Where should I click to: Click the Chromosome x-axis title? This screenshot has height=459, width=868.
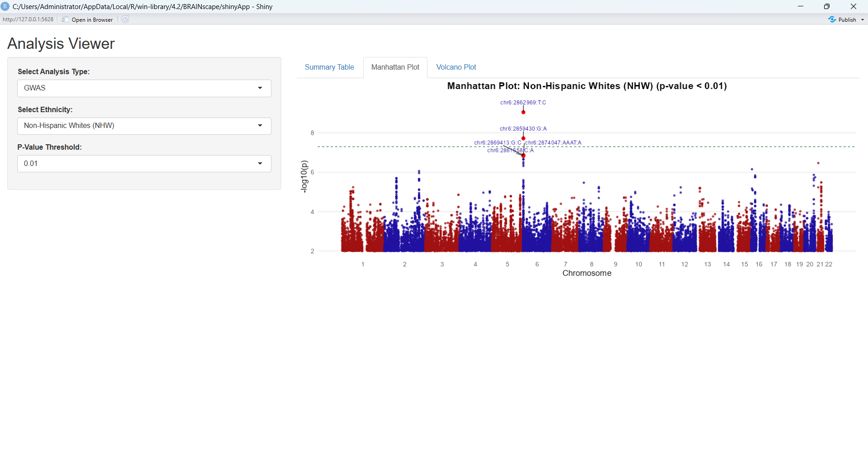point(587,273)
